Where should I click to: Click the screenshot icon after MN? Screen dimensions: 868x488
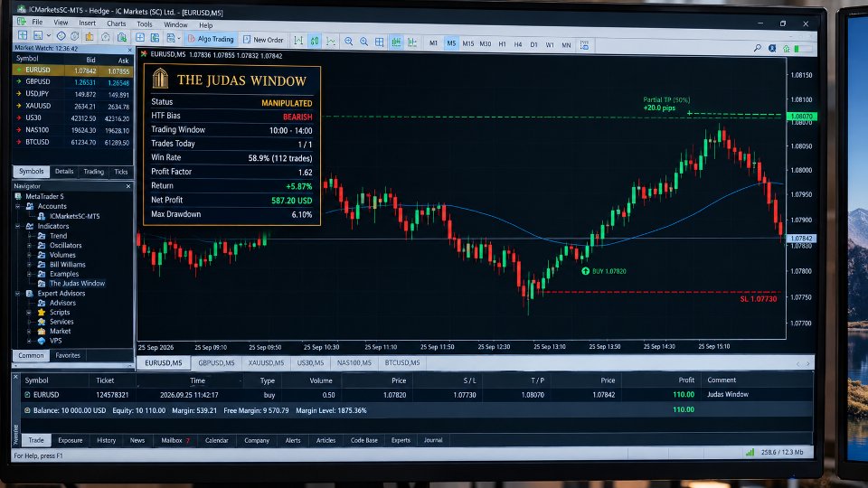(585, 45)
